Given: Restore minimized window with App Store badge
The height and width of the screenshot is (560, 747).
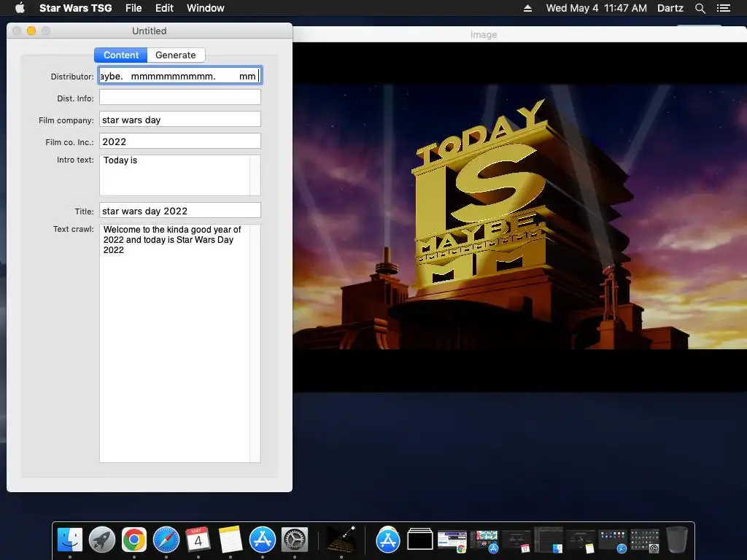Looking at the screenshot, I should pos(484,542).
